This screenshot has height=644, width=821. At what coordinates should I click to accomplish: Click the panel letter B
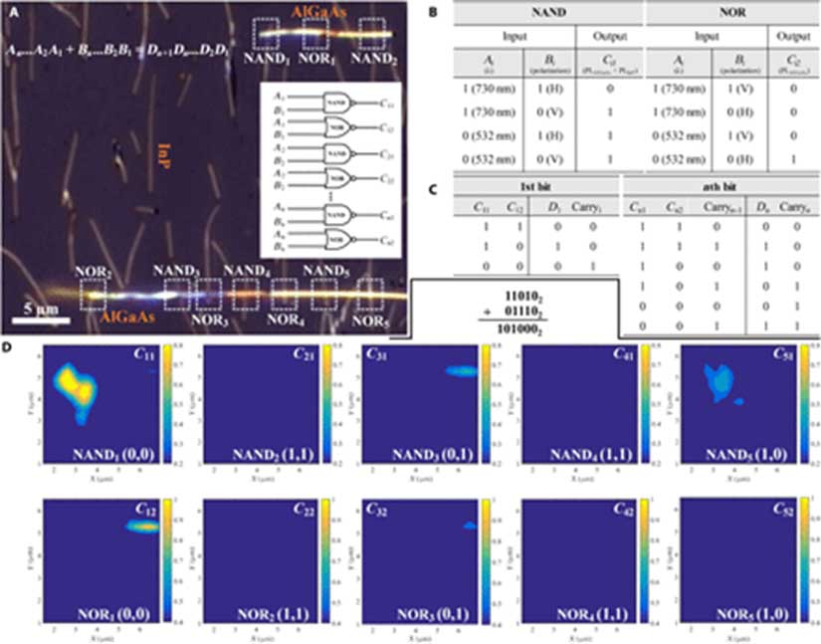tap(433, 12)
